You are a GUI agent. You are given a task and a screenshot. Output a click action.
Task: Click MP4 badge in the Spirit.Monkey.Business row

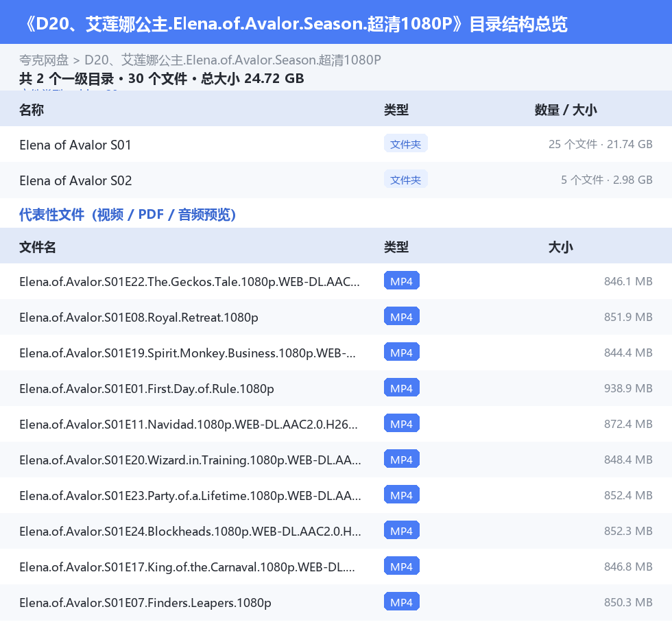(402, 352)
